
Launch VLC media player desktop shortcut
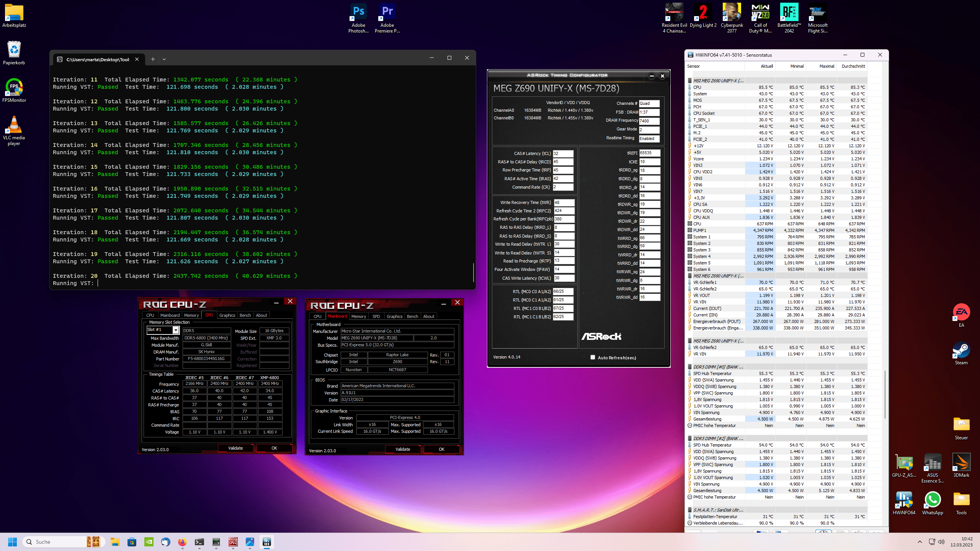click(14, 130)
